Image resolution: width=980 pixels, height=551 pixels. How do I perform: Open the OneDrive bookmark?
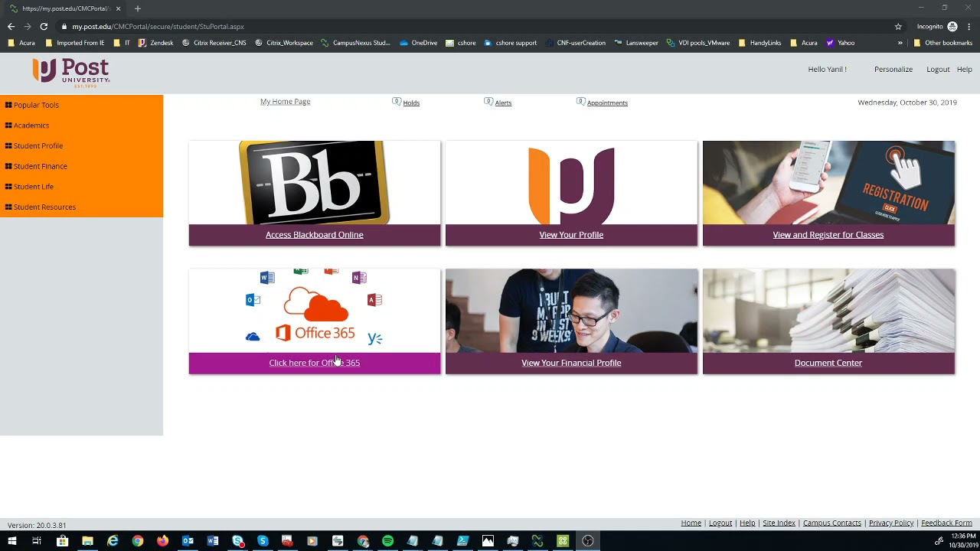click(418, 43)
